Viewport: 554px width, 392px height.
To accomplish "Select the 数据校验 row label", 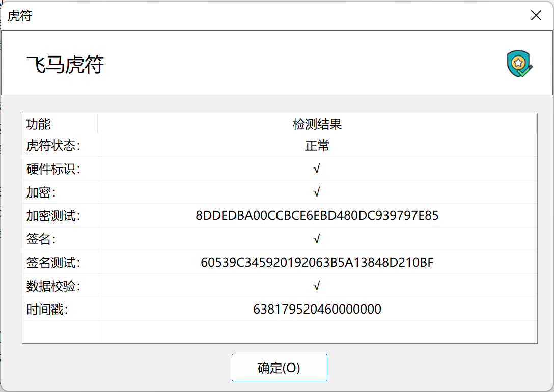I will pos(53,286).
